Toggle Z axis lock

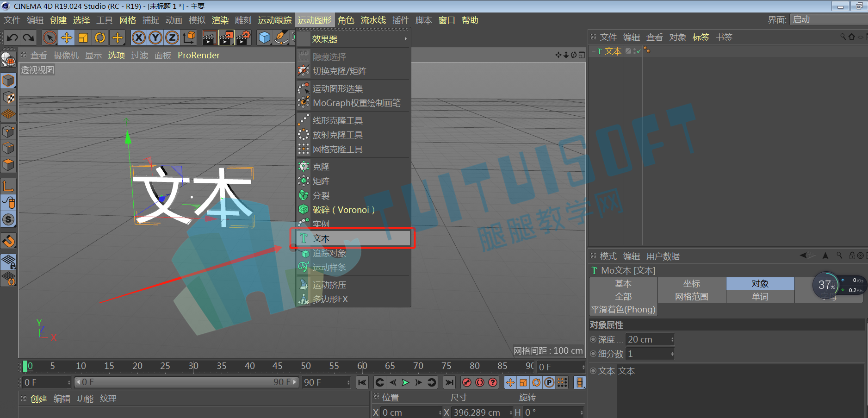[x=172, y=37]
